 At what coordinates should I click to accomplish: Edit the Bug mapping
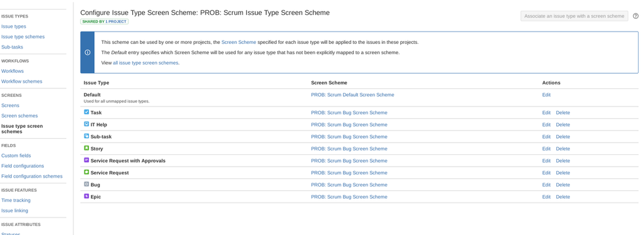pos(546,185)
